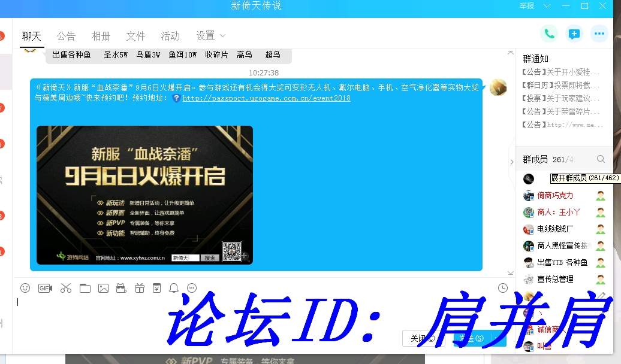Open the emoji picker in chat toolbar
Screen dimensions: 621x364
coord(25,288)
